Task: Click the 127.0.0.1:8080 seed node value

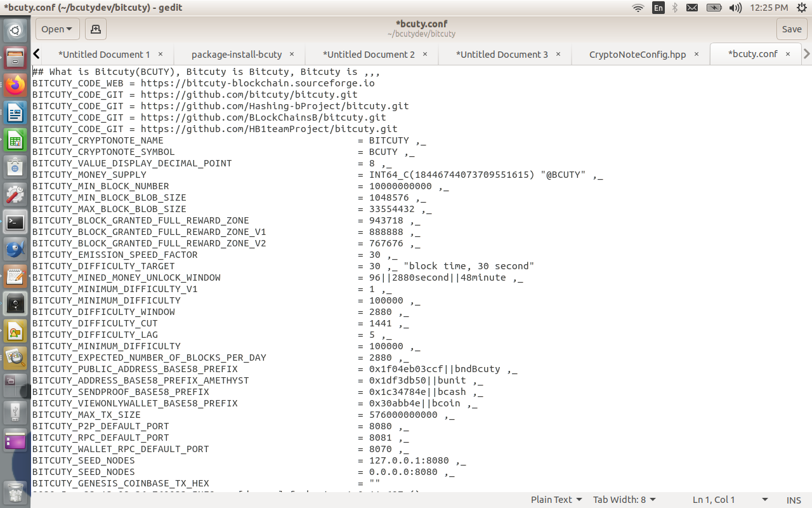Action: 409,460
